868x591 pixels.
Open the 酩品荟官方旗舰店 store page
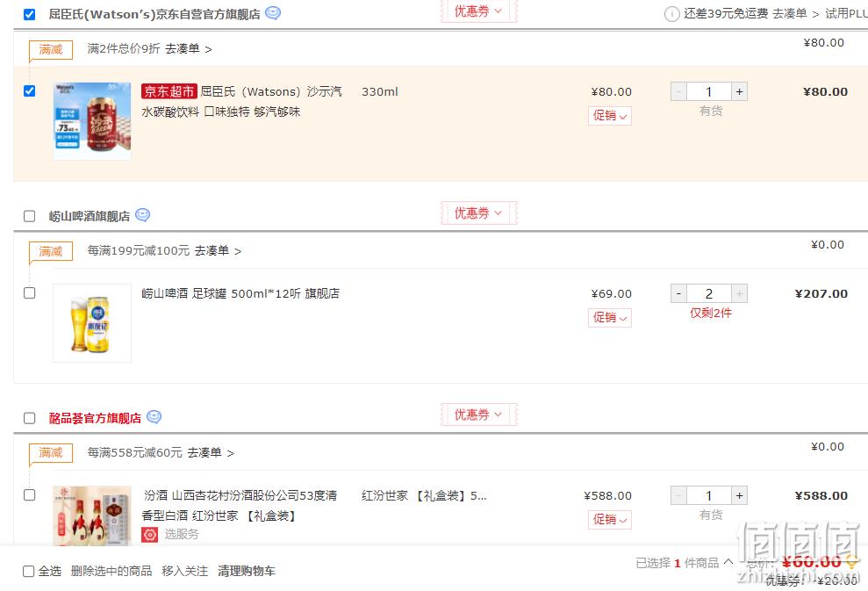tap(95, 418)
